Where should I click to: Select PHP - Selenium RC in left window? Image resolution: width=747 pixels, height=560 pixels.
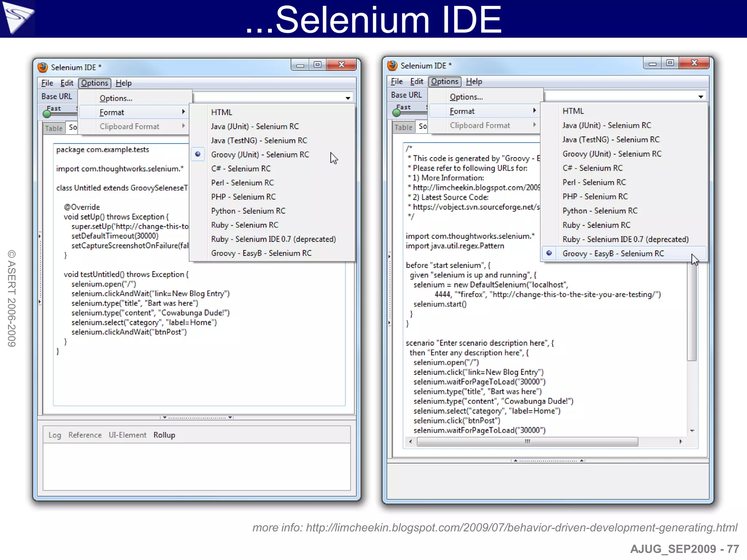272,197
